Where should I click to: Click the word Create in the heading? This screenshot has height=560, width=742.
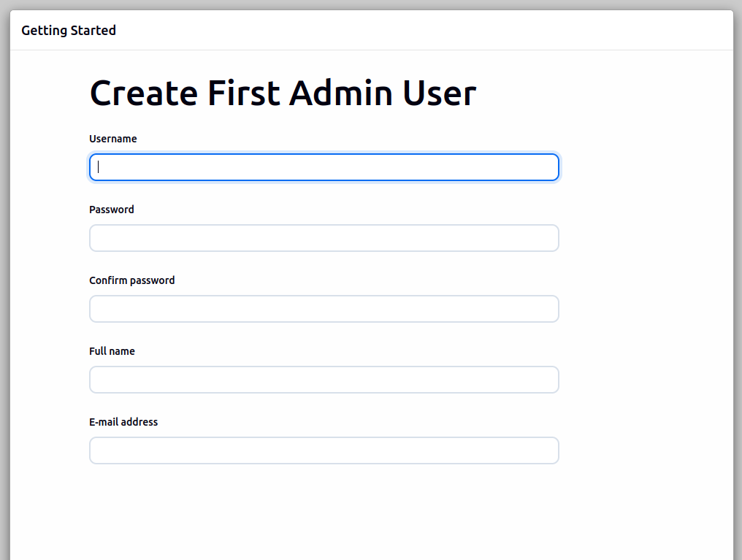(x=143, y=93)
